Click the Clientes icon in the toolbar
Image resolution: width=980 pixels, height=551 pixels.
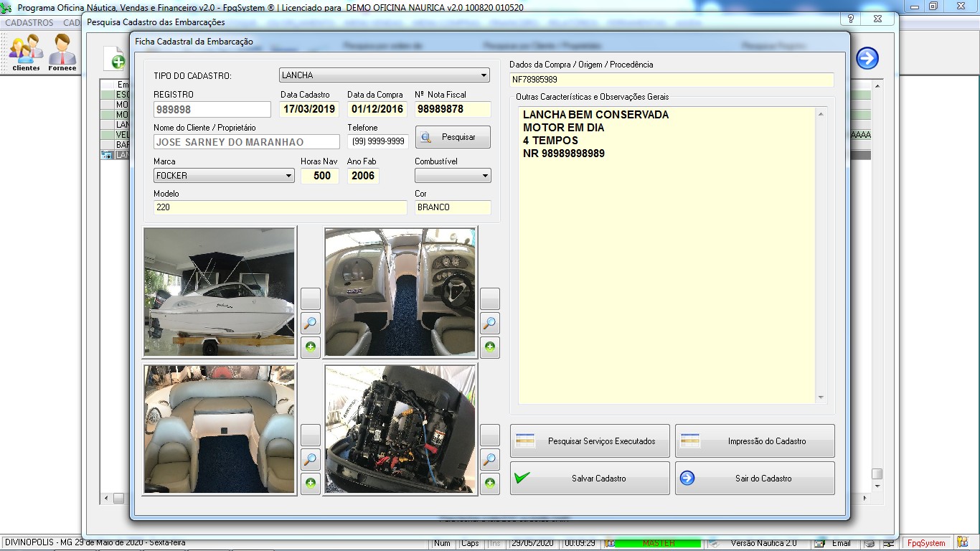26,53
